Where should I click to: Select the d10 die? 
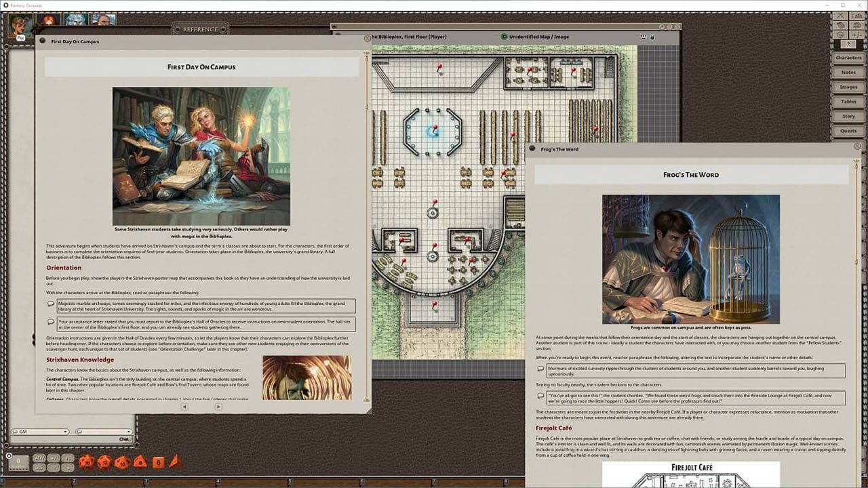[x=122, y=463]
